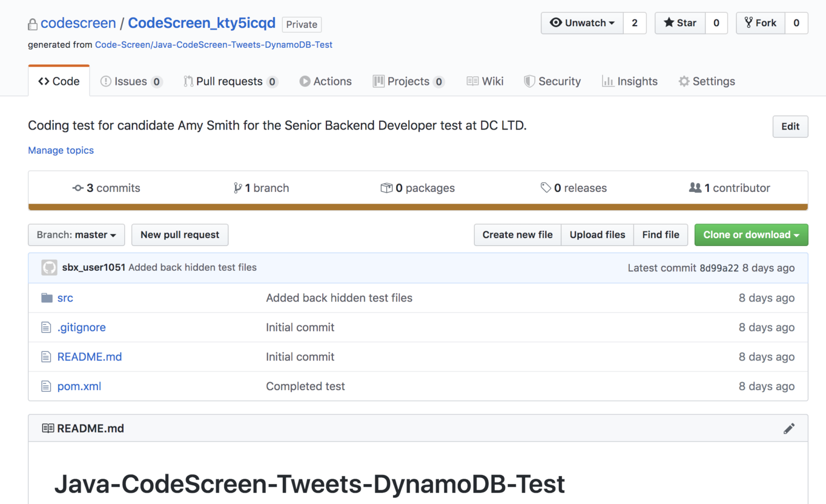Click the commits icon next to 3 commits
The image size is (826, 504).
coord(78,188)
